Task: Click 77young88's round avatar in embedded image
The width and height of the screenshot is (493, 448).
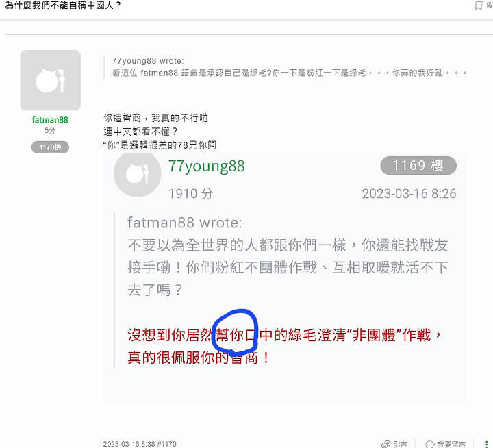Action: [137, 173]
